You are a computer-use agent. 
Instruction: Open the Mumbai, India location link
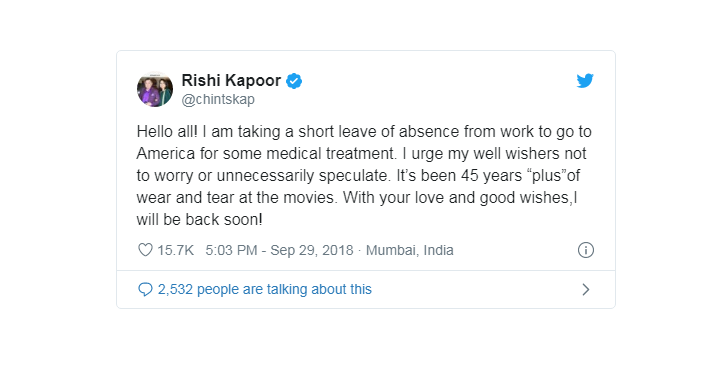[x=409, y=250]
